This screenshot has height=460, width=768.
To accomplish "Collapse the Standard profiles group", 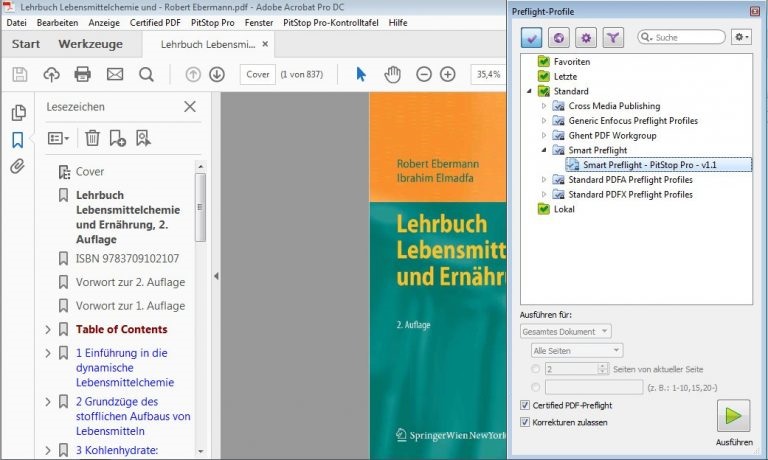I will click(x=529, y=91).
